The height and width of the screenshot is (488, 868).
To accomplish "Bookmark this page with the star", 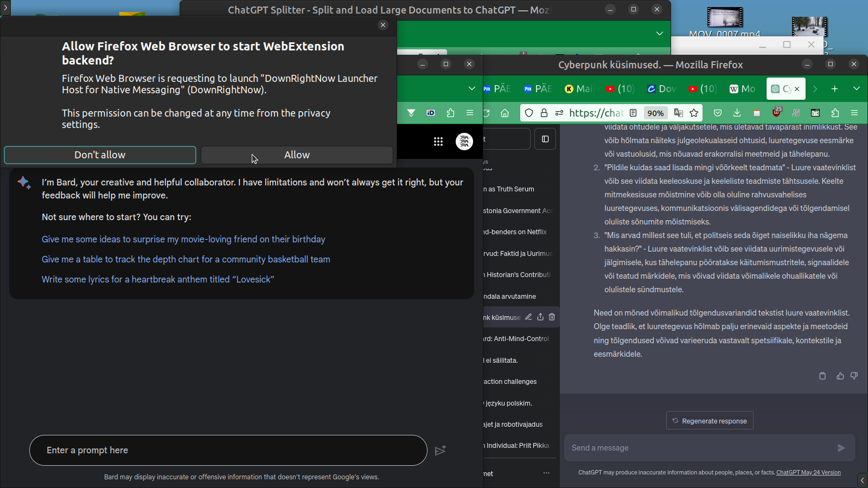I will pos(694,113).
